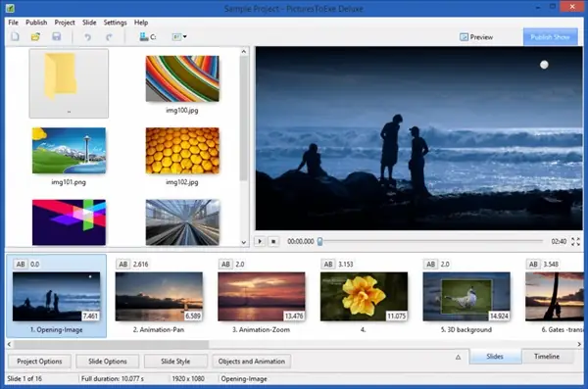Image resolution: width=588 pixels, height=389 pixels.
Task: Click the 3.153 transition time on slide 4
Action: coord(346,265)
